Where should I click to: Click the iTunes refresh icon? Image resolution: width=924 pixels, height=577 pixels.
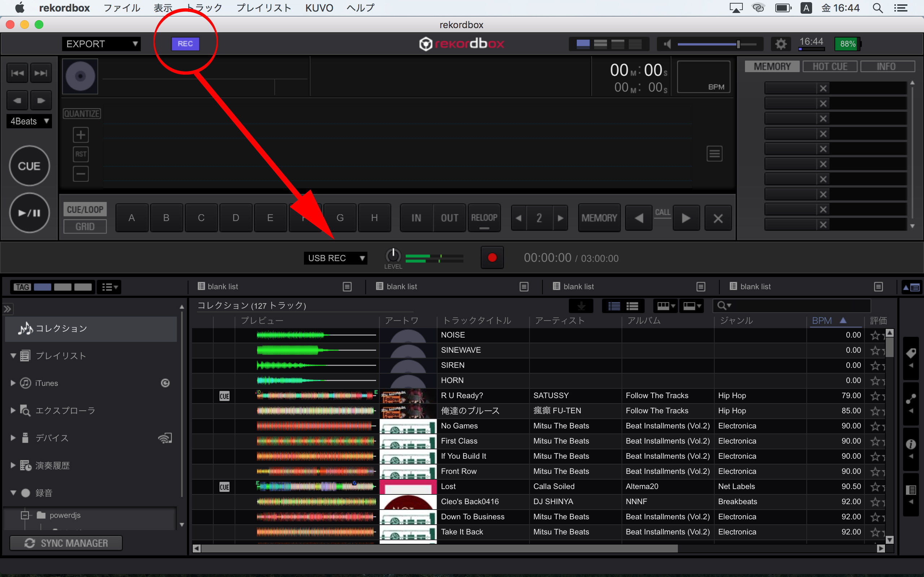click(x=165, y=383)
